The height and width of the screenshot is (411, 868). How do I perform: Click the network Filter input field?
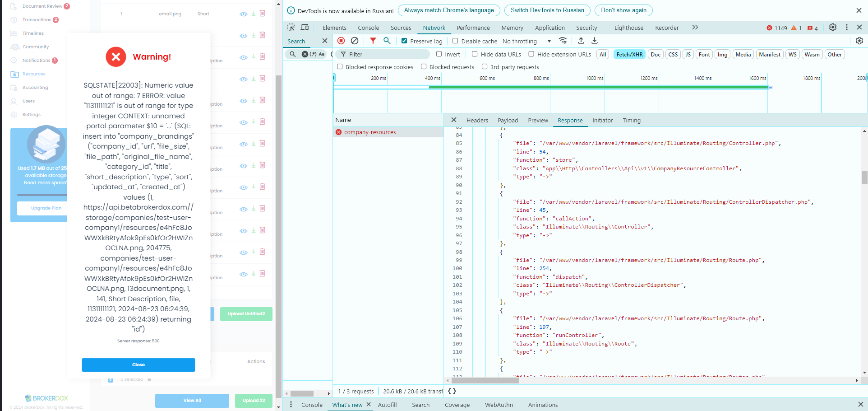pyautogui.click(x=383, y=54)
